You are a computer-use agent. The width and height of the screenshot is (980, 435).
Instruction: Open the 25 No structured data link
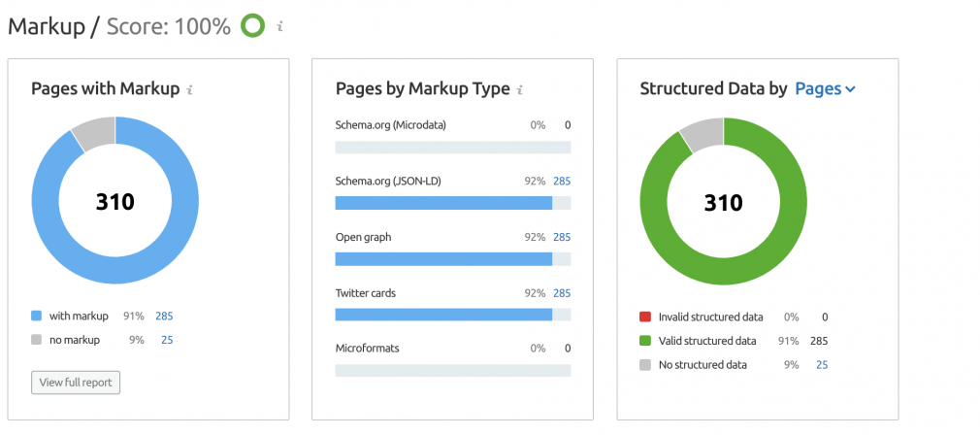[x=822, y=365]
